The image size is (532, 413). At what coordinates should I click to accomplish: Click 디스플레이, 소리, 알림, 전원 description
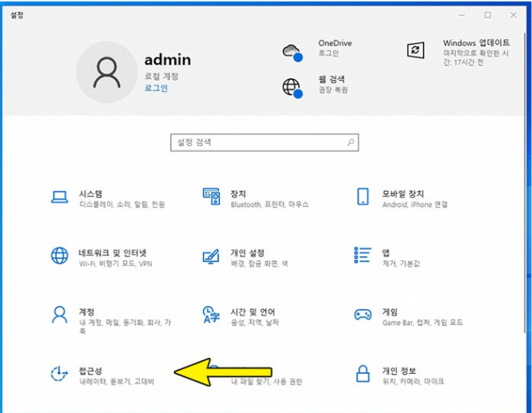122,205
